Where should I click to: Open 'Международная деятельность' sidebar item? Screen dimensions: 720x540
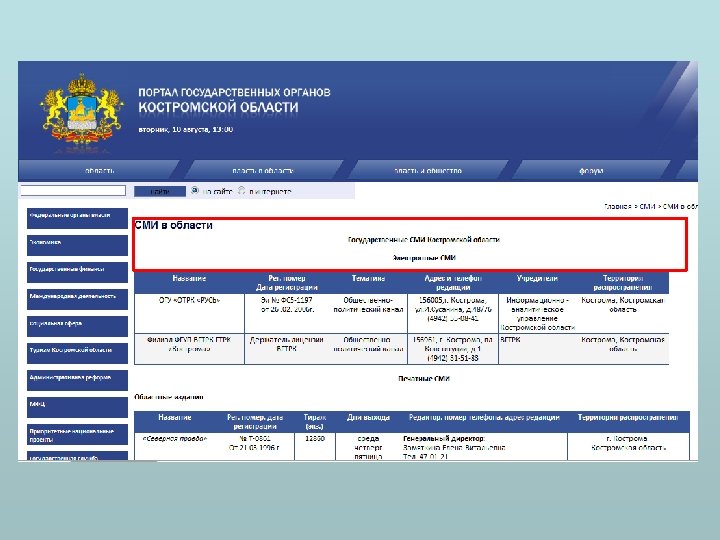pyautogui.click(x=77, y=299)
